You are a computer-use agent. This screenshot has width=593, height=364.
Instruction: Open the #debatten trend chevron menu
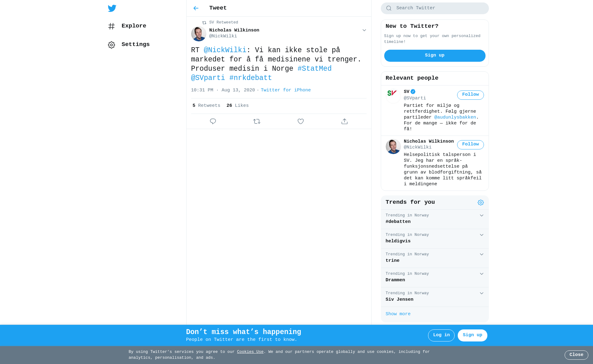pyautogui.click(x=482, y=215)
